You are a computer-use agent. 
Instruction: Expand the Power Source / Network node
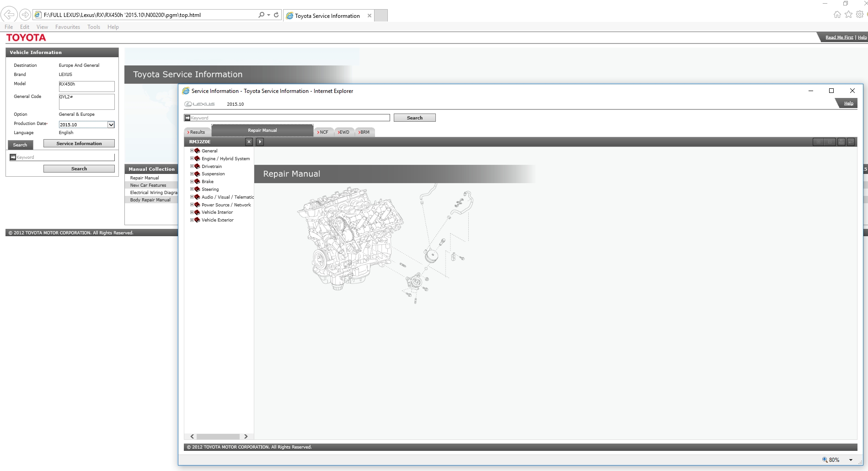(x=192, y=205)
